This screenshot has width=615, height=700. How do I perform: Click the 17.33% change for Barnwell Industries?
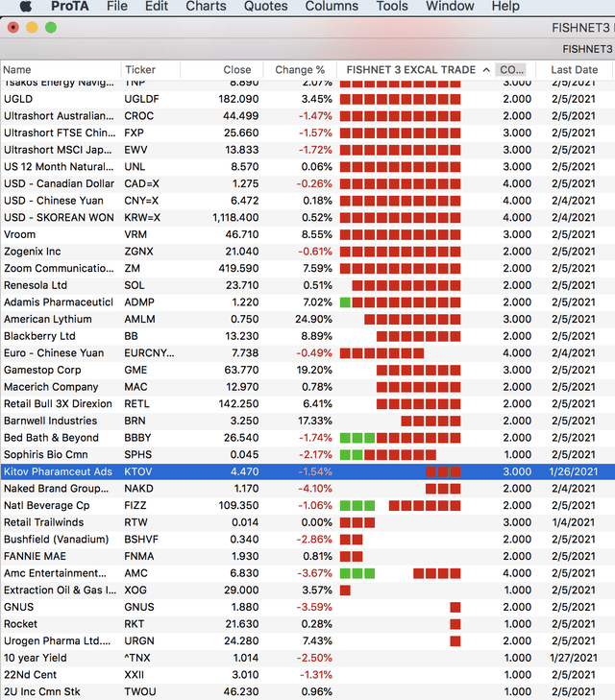pos(315,421)
